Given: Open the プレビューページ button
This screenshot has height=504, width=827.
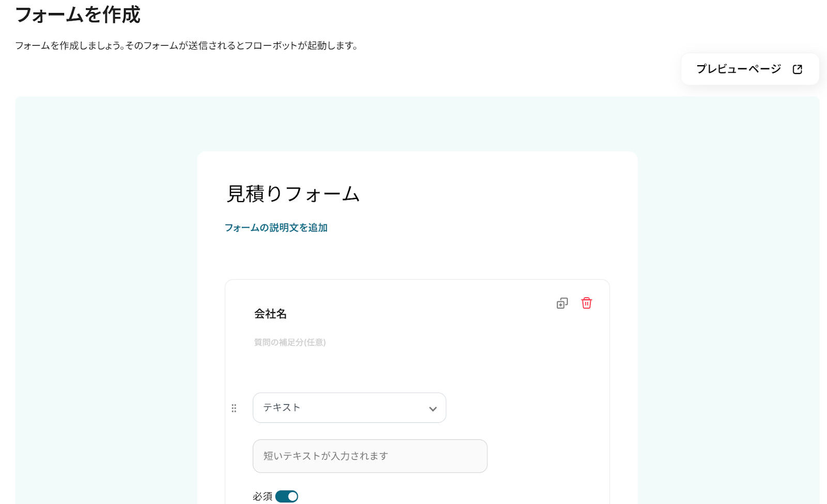Looking at the screenshot, I should [739, 69].
